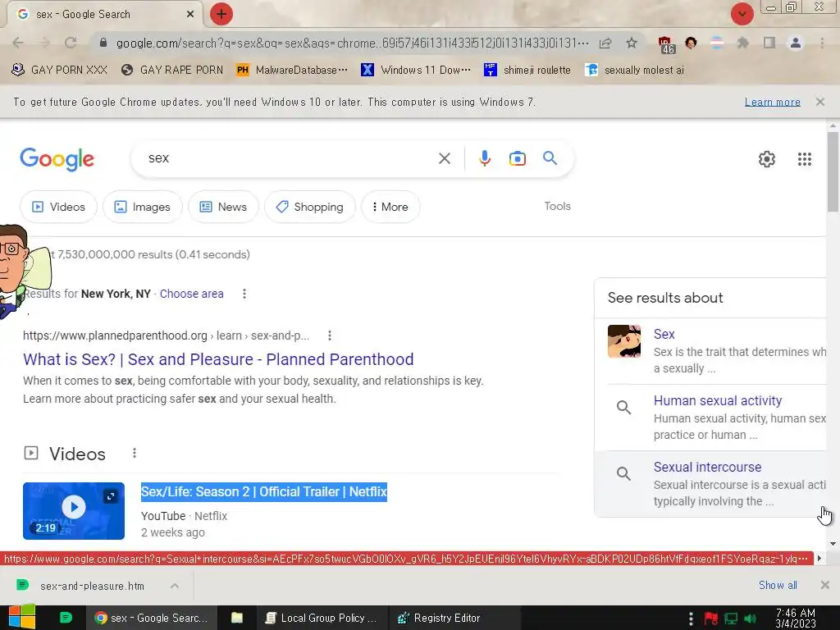Screen dimensions: 840x630
Task: View site information via the lock icon
Action: (103, 43)
